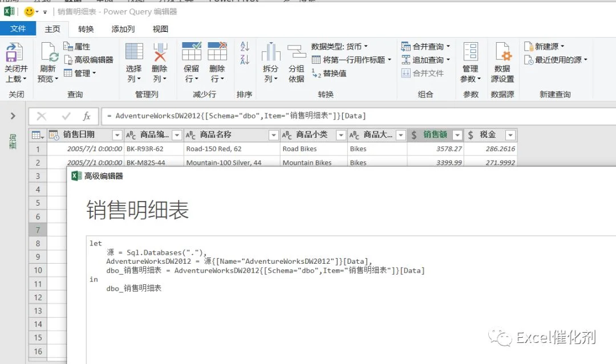Click the Remove Columns (删除列) icon
The image size is (616, 364).
point(160,52)
